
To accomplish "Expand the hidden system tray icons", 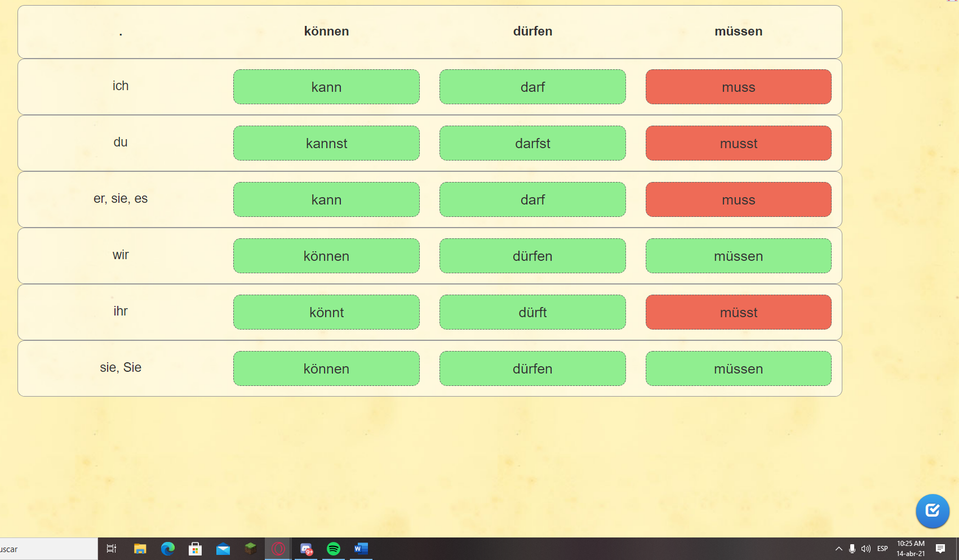I will (x=838, y=549).
